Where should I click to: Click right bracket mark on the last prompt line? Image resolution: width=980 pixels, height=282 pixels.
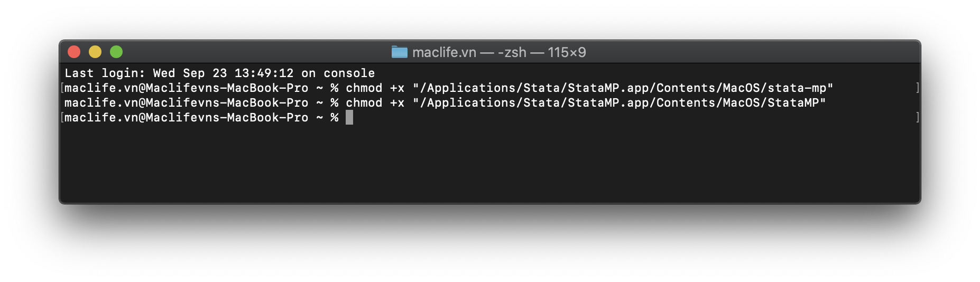tap(918, 117)
